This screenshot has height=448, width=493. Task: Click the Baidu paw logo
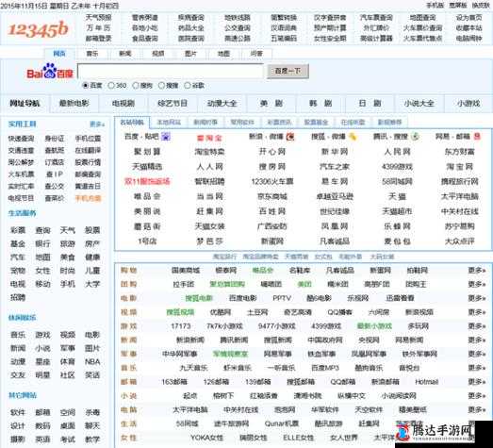point(50,72)
